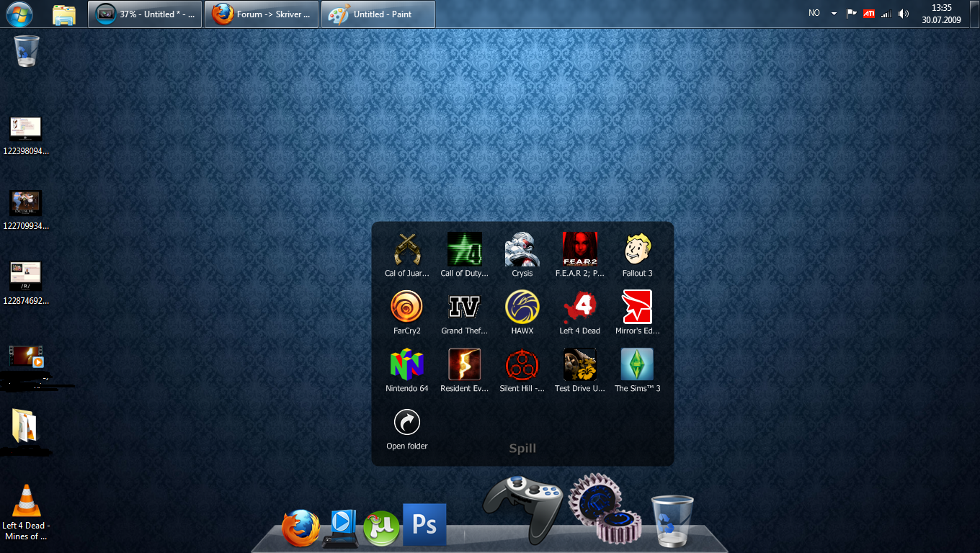This screenshot has width=980, height=553.
Task: Open Crysis from the Spill stack
Action: [x=522, y=250]
